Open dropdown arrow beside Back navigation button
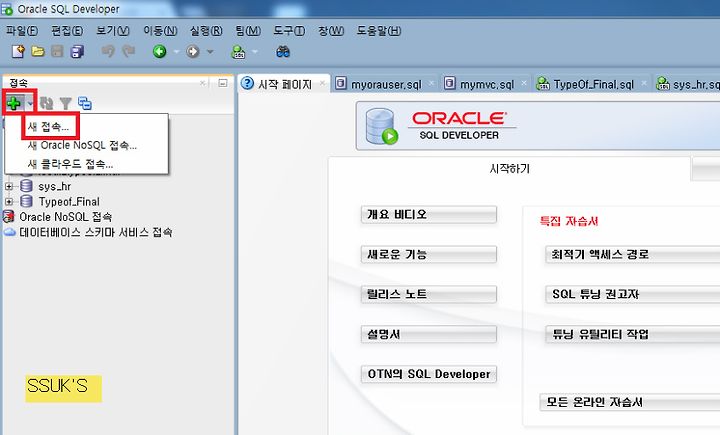Viewport: 720px width, 435px height. point(176,52)
